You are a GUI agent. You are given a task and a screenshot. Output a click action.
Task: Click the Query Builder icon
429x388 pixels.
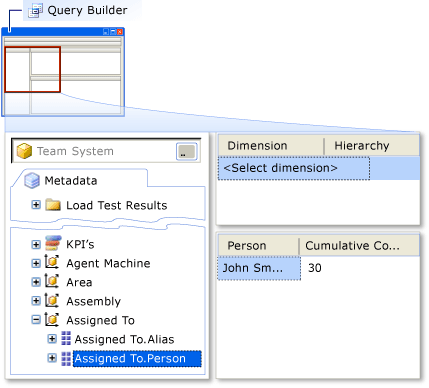click(x=35, y=10)
